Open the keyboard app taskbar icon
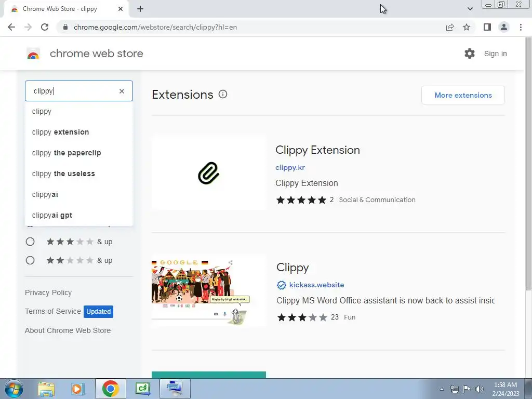The image size is (532, 399). tap(175, 389)
